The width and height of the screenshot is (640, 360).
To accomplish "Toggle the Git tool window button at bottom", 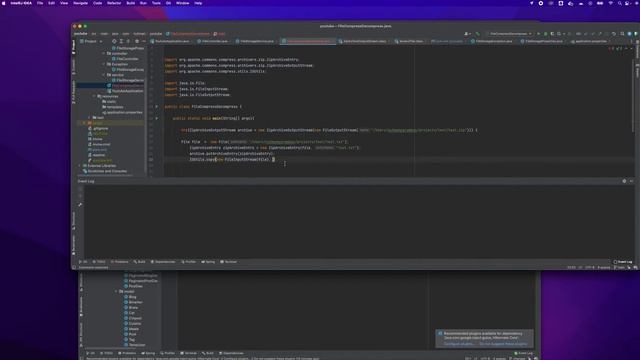I will tap(83, 262).
